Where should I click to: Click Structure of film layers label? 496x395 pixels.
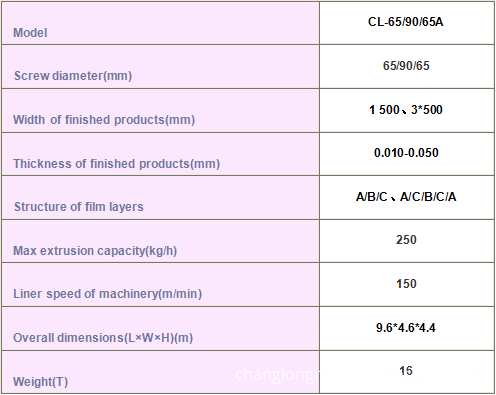point(79,207)
